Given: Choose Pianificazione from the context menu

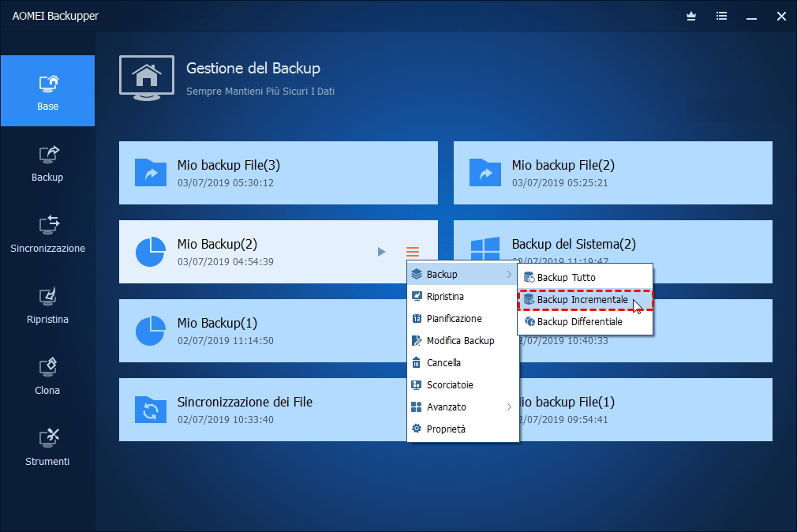Looking at the screenshot, I should coord(463,318).
